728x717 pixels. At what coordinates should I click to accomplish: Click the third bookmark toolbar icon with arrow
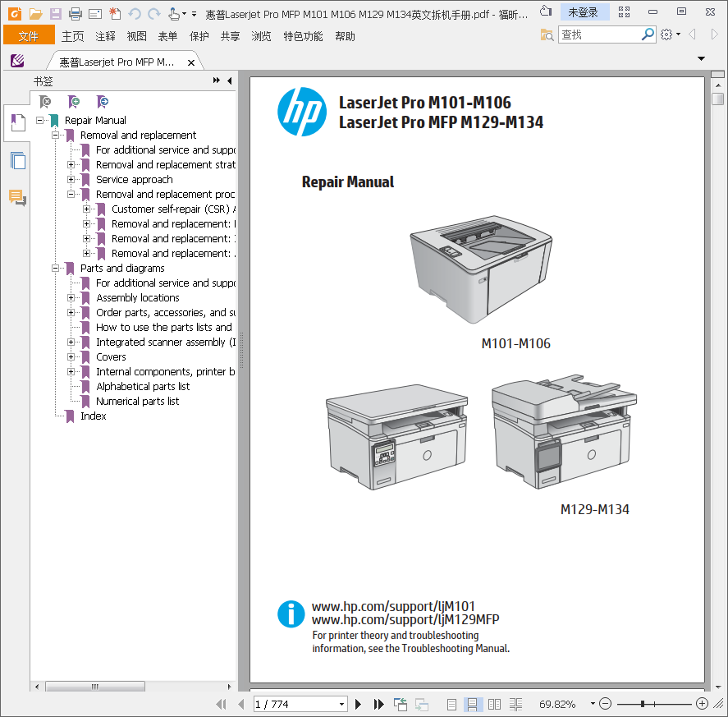[x=103, y=101]
